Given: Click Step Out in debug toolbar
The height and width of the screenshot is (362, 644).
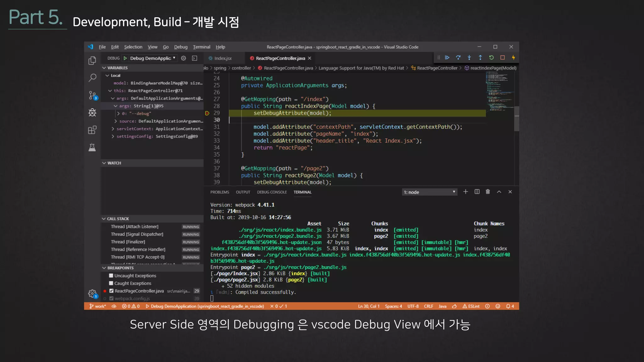Looking at the screenshot, I should (480, 58).
